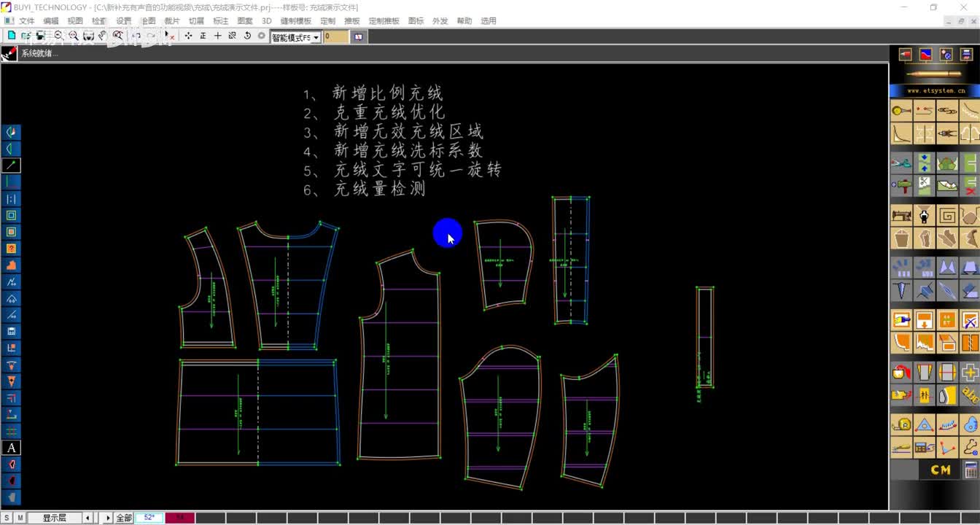The image size is (980, 525).
Task: Click the www.etsystem.cn link
Action: [936, 91]
